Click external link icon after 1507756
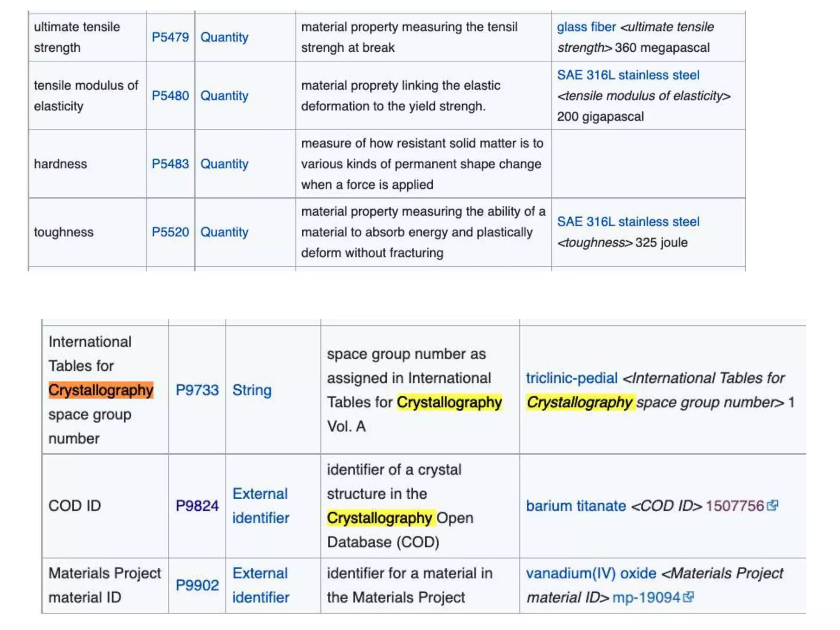This screenshot has height=630, width=840. coord(772,505)
